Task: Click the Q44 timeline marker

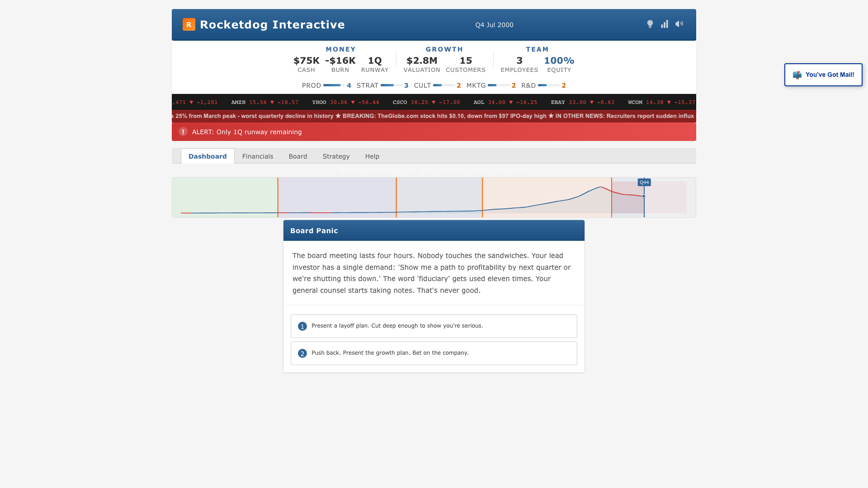Action: (644, 183)
